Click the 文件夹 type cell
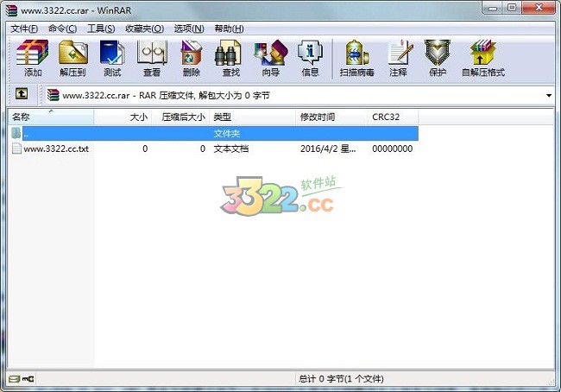Viewport: 561px width, 392px height. pyautogui.click(x=227, y=134)
